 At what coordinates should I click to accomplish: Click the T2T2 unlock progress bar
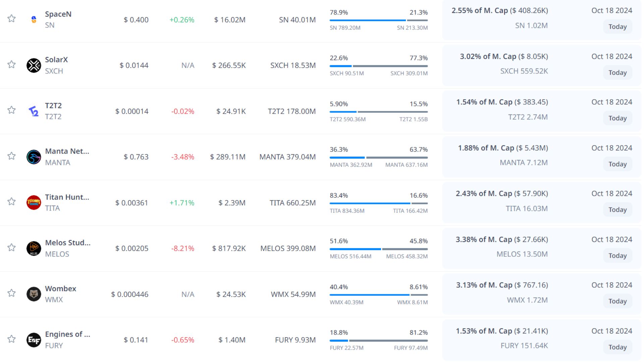[x=378, y=112]
